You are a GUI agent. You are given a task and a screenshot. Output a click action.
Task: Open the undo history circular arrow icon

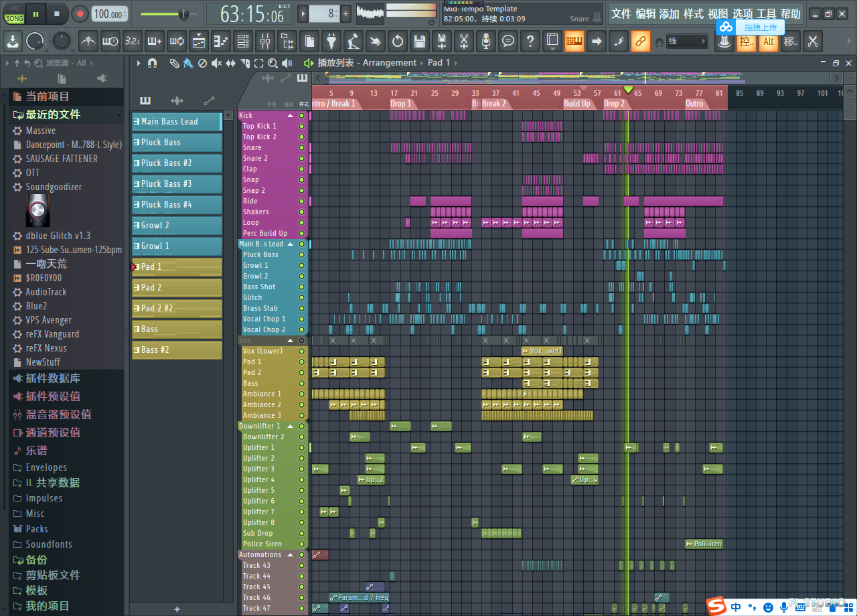(398, 42)
